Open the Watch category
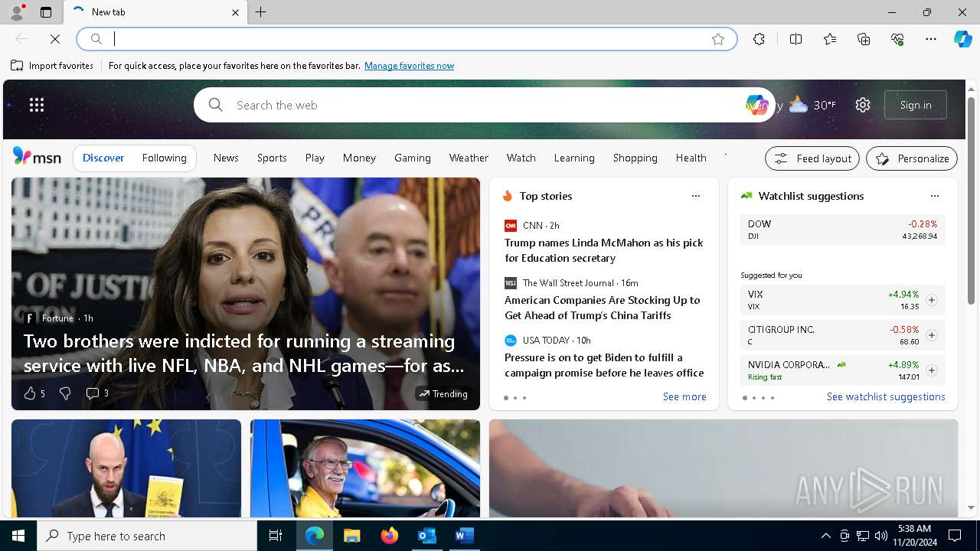Viewport: 980px width, 551px height. (x=521, y=158)
